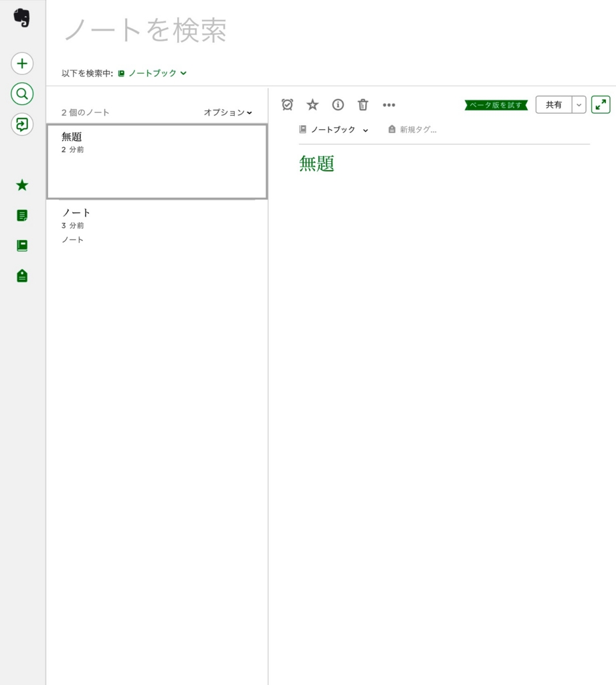Click the 2 個のノート count label

(x=85, y=112)
